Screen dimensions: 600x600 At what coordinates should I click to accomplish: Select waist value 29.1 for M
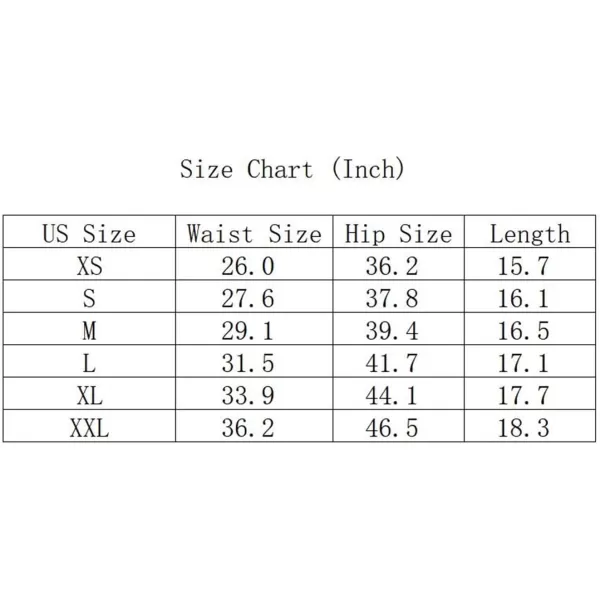click(248, 331)
